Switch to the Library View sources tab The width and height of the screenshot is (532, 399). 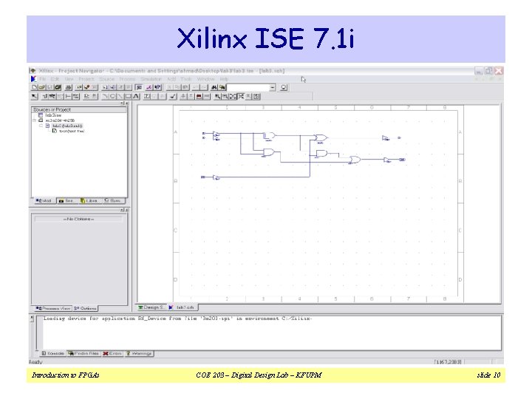point(90,200)
